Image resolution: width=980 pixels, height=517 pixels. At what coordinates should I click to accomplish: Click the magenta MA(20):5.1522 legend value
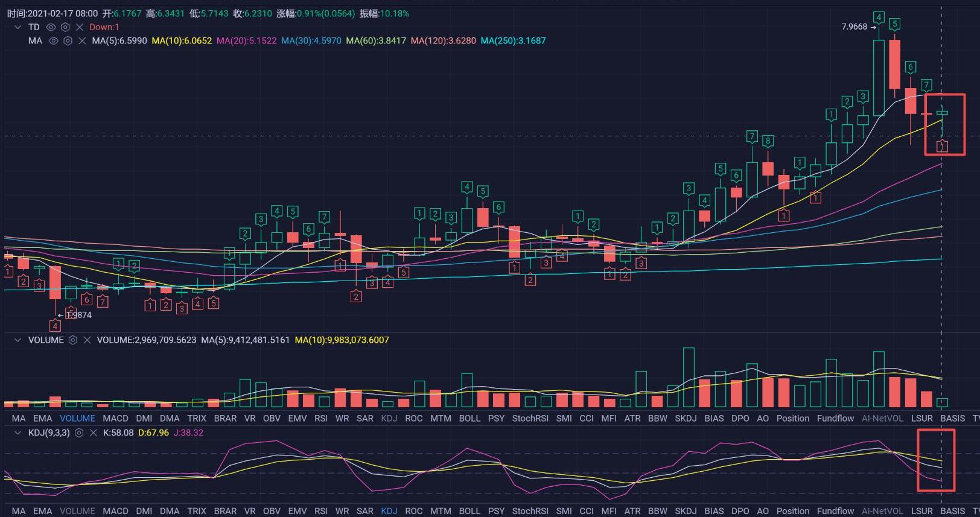(246, 41)
